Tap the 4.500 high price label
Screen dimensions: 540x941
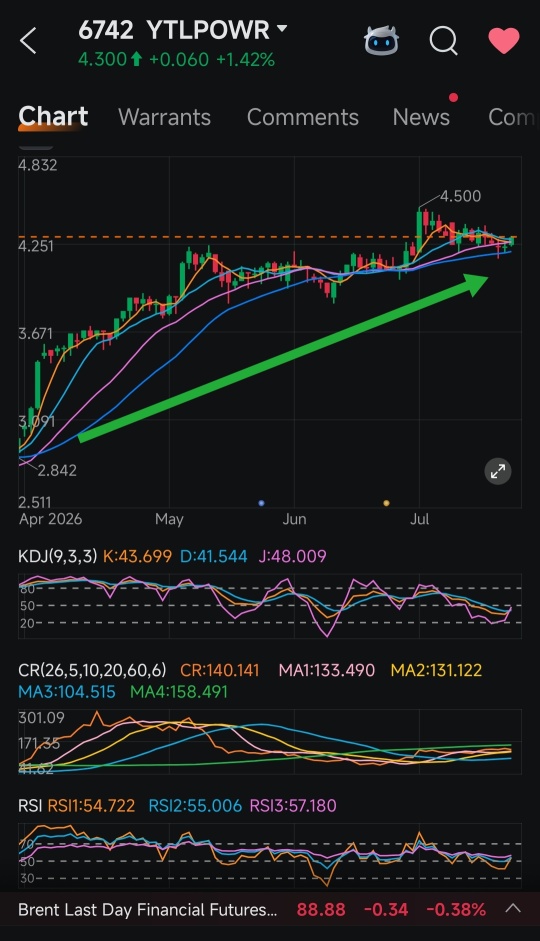coord(460,196)
